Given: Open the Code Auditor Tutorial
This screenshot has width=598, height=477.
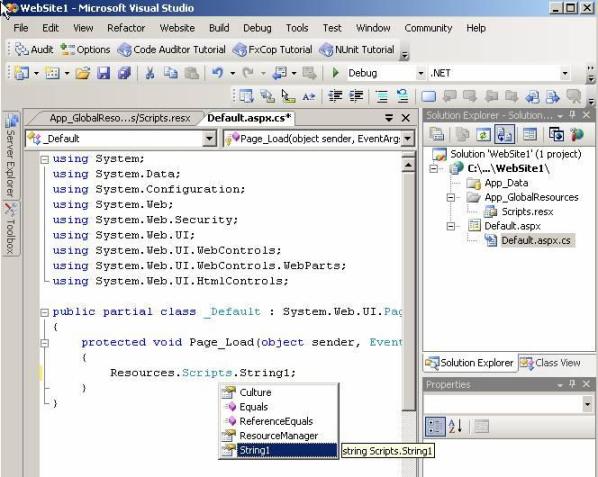Looking at the screenshot, I should (x=172, y=50).
